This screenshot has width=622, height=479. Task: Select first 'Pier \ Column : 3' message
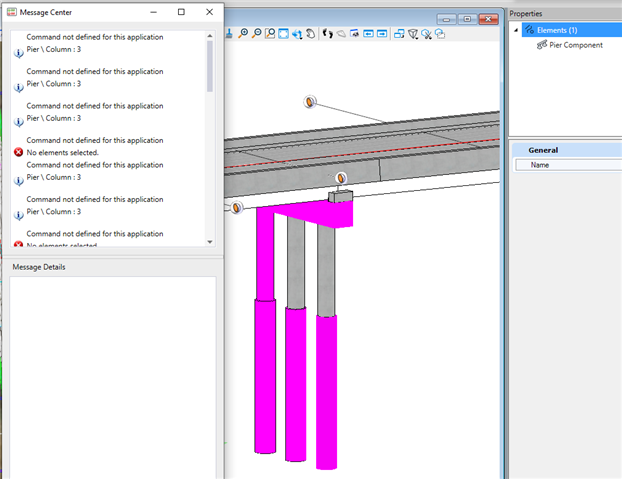(x=54, y=49)
